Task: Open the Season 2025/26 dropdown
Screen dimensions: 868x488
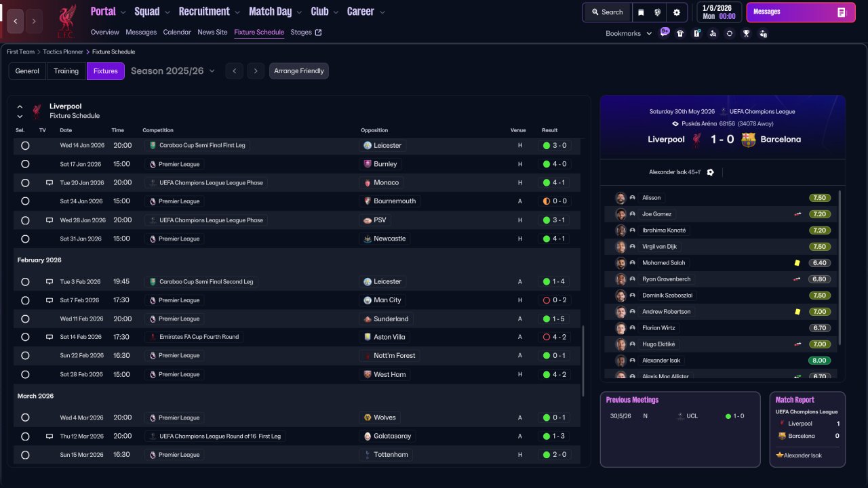Action: [x=173, y=70]
